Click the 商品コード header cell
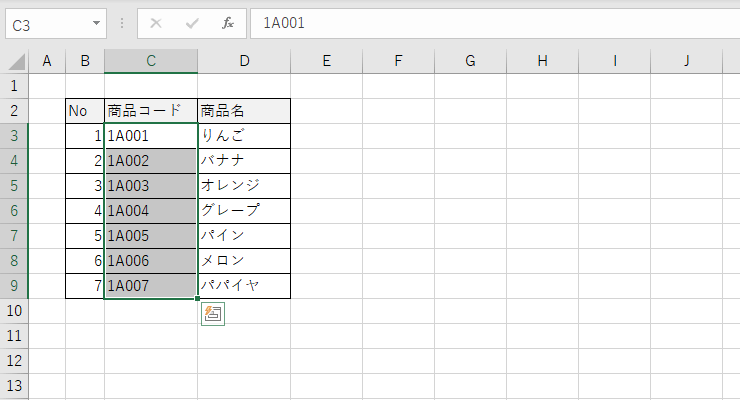Image resolution: width=740 pixels, height=400 pixels. tap(151, 111)
